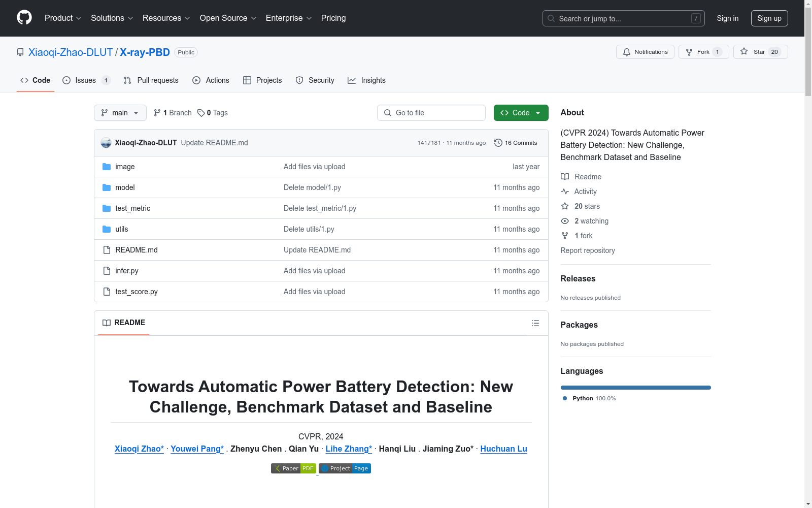
Task: Click the pulse icon next to Activity
Action: coord(565,192)
